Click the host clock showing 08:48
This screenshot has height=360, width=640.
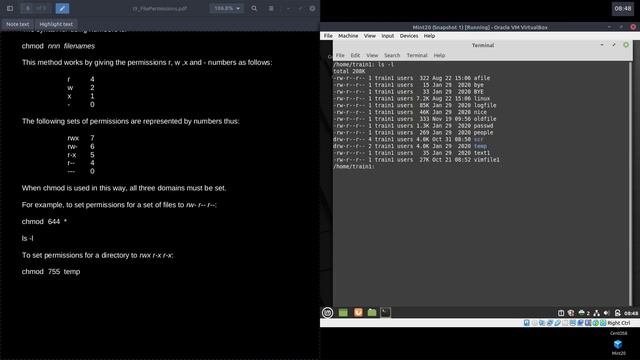[623, 8]
